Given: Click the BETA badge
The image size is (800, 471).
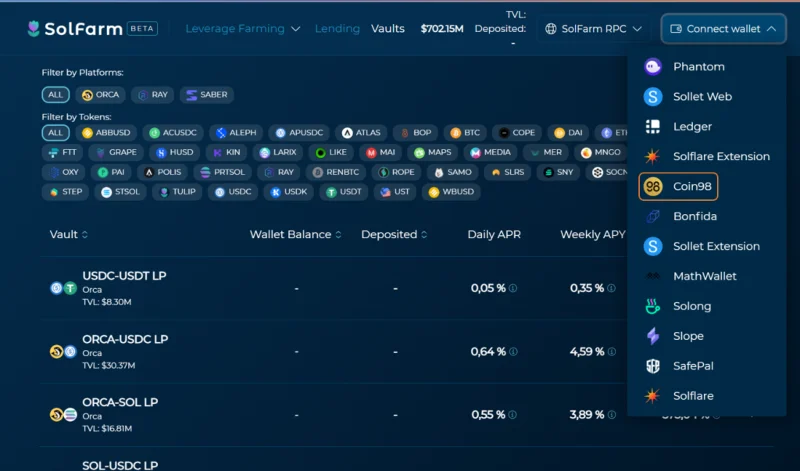Looking at the screenshot, I should 142,29.
